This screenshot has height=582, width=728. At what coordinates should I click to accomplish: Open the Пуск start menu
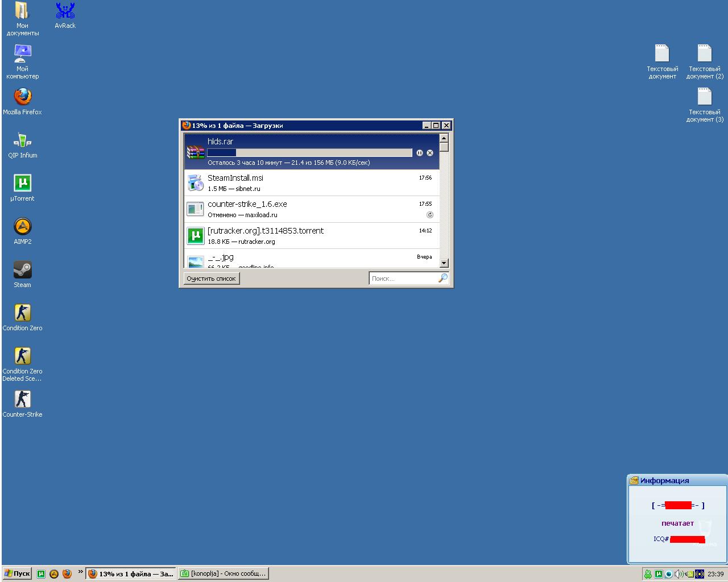click(x=17, y=573)
